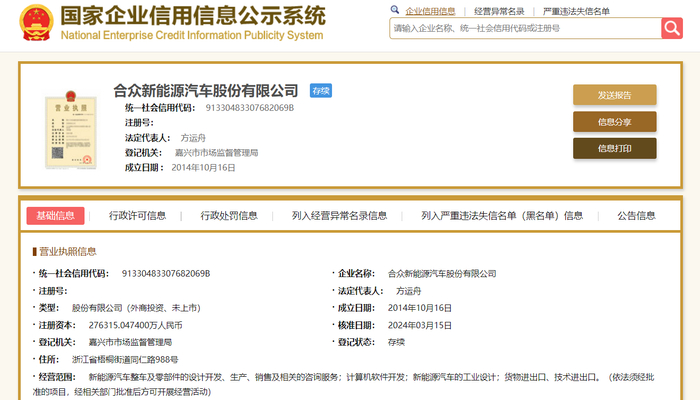Click 企业名称 value in license info

(442, 273)
